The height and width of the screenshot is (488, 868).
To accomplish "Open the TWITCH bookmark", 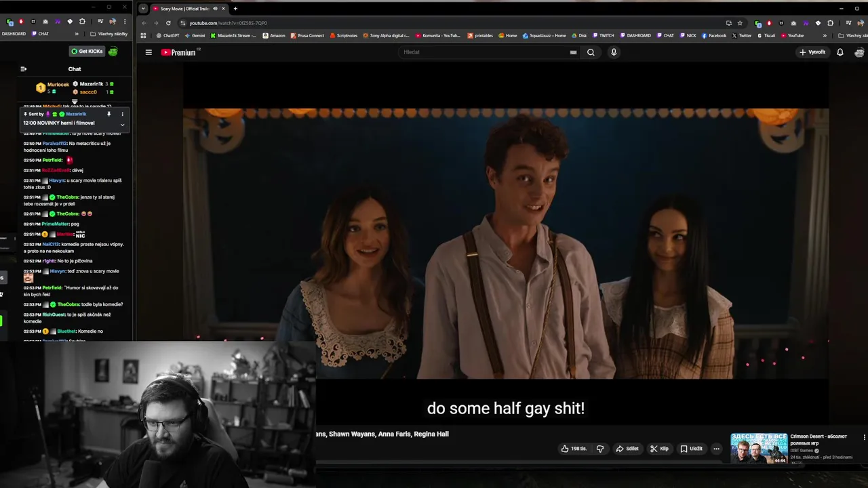I will 603,35.
